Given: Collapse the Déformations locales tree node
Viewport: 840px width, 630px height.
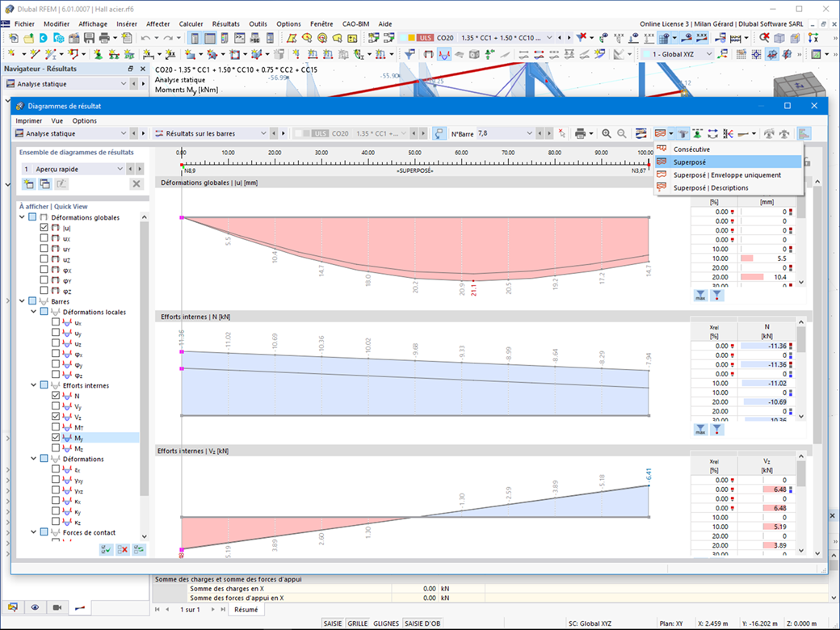Looking at the screenshot, I should tap(34, 312).
